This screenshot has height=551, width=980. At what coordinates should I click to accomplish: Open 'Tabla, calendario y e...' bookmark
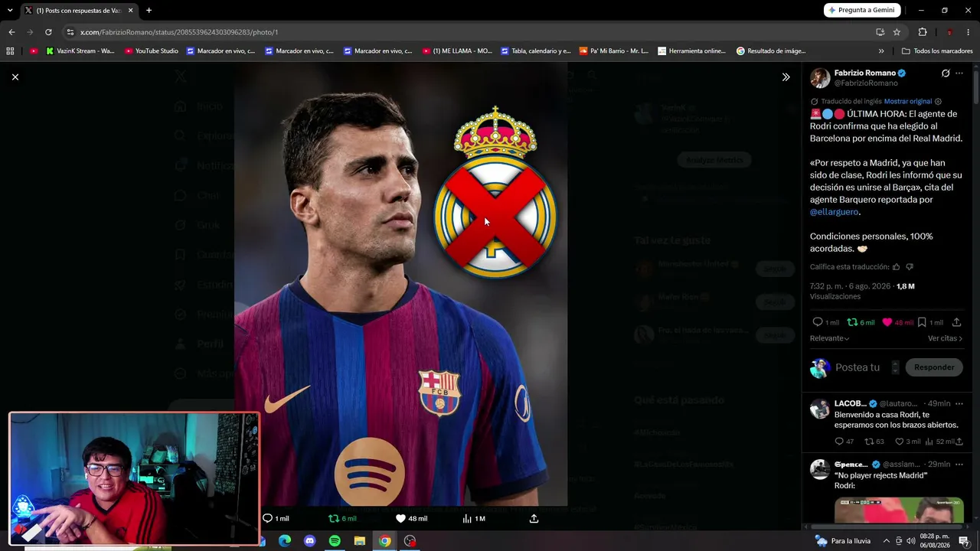point(535,51)
